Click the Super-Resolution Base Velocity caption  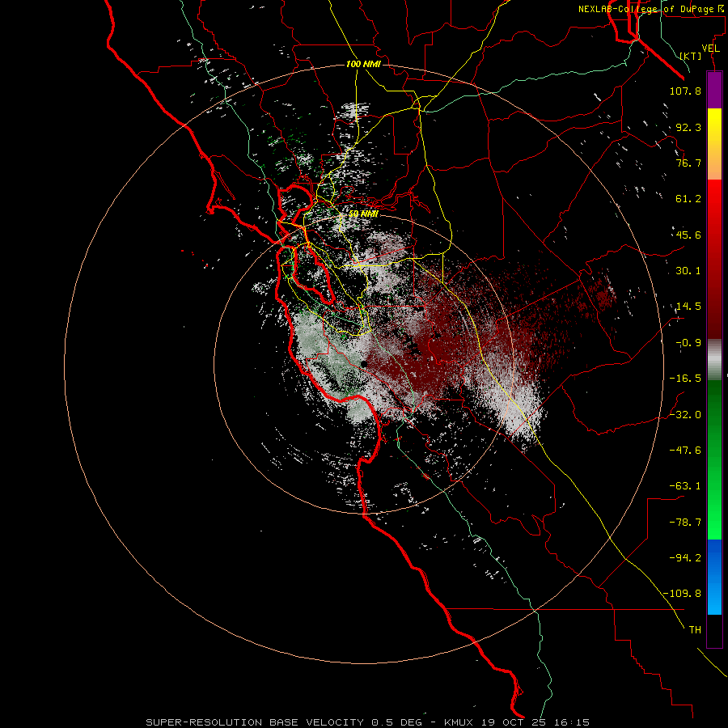[368, 722]
